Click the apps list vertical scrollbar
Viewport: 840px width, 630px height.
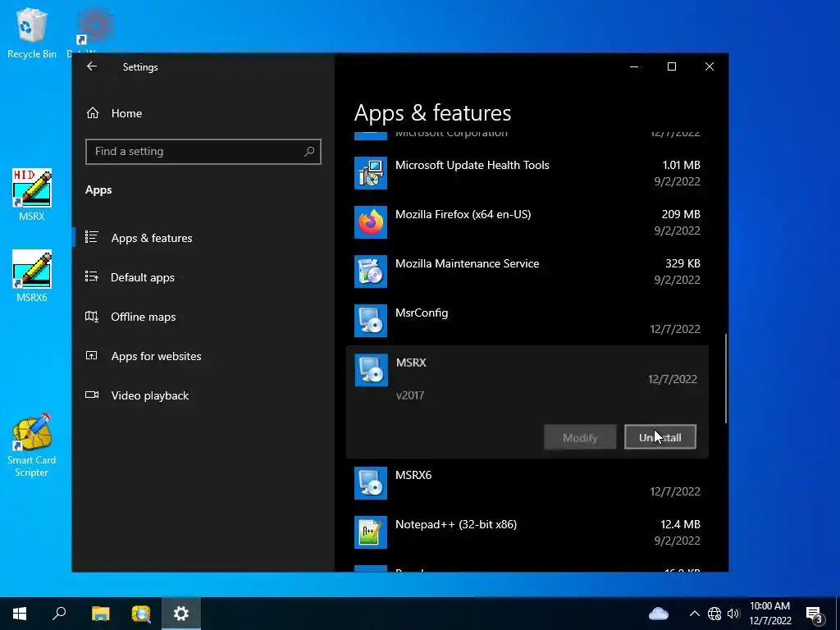[727, 379]
